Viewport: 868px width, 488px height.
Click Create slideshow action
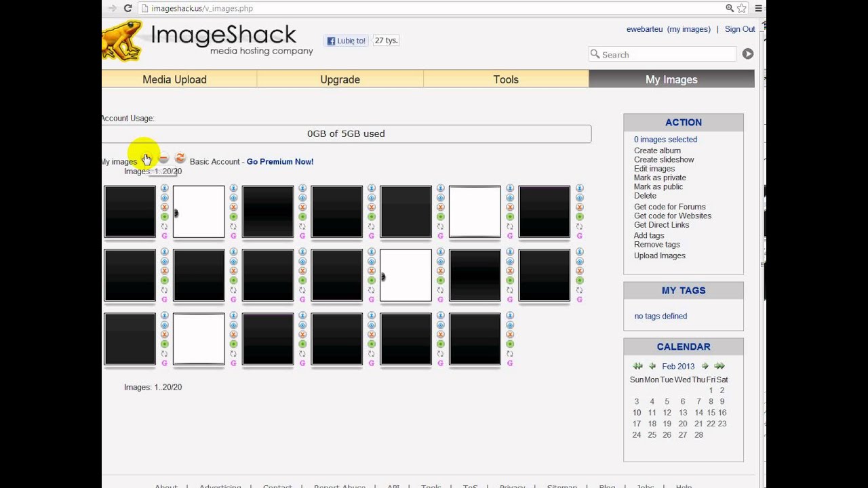664,159
